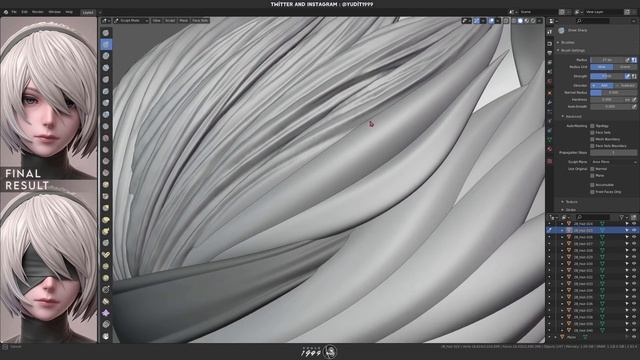640x360 pixels.
Task: Open the viewport Mask menu
Action: click(183, 20)
